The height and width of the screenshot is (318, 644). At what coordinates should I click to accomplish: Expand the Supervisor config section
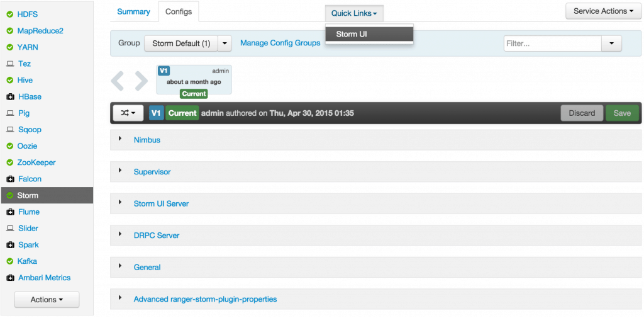coord(152,172)
